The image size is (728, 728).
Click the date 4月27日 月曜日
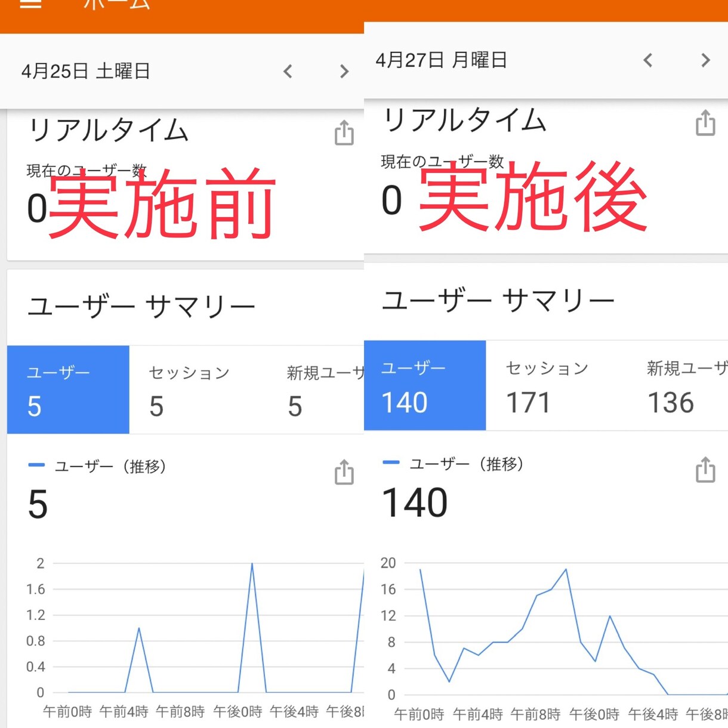point(441,60)
